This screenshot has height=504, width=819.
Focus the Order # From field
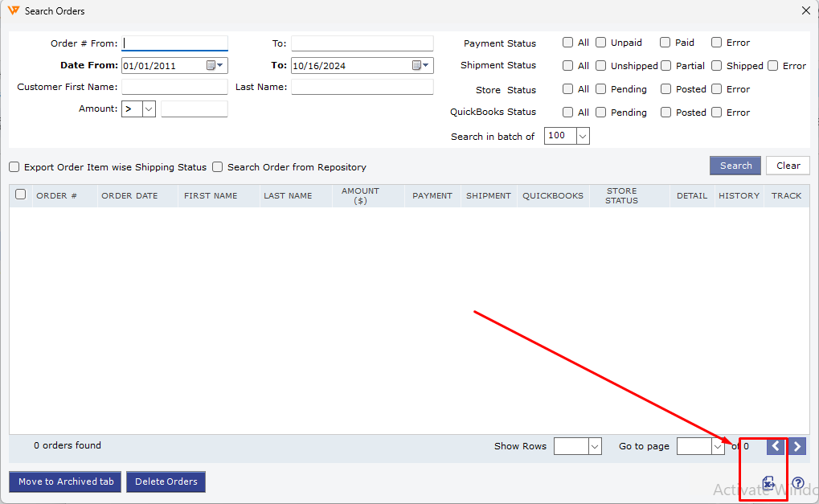(174, 43)
